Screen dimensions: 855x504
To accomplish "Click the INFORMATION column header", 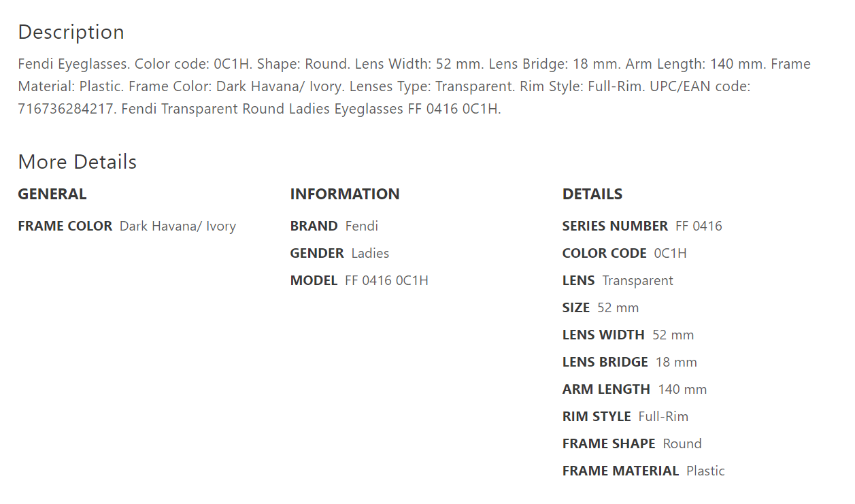I will (345, 194).
